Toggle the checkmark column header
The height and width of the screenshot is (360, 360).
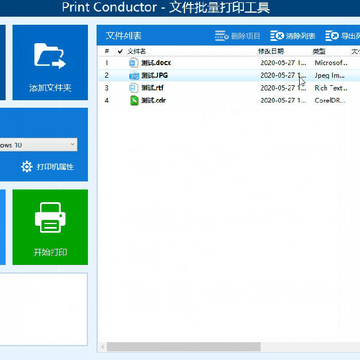click(120, 51)
